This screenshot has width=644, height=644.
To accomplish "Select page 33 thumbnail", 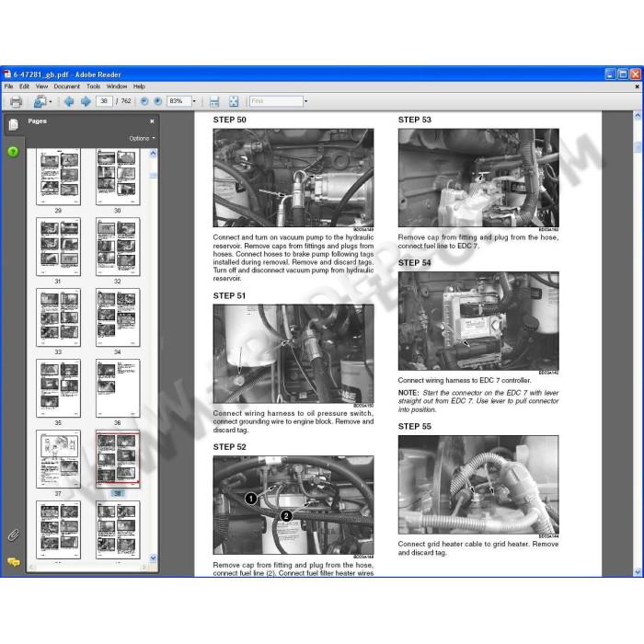I will tap(58, 317).
